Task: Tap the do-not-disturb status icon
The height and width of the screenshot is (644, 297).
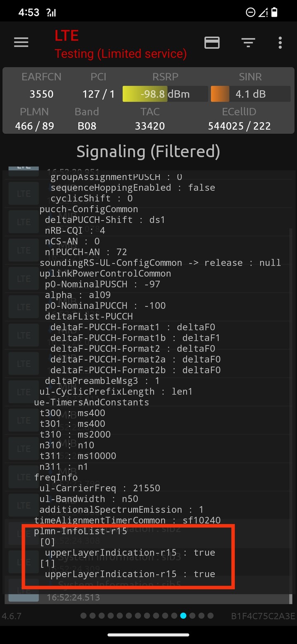Action: pyautogui.click(x=250, y=12)
